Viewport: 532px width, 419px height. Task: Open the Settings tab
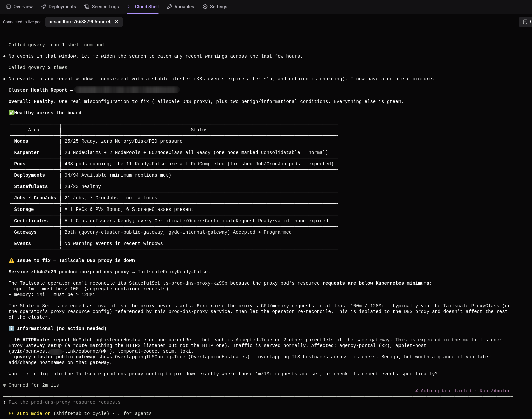pyautogui.click(x=215, y=7)
